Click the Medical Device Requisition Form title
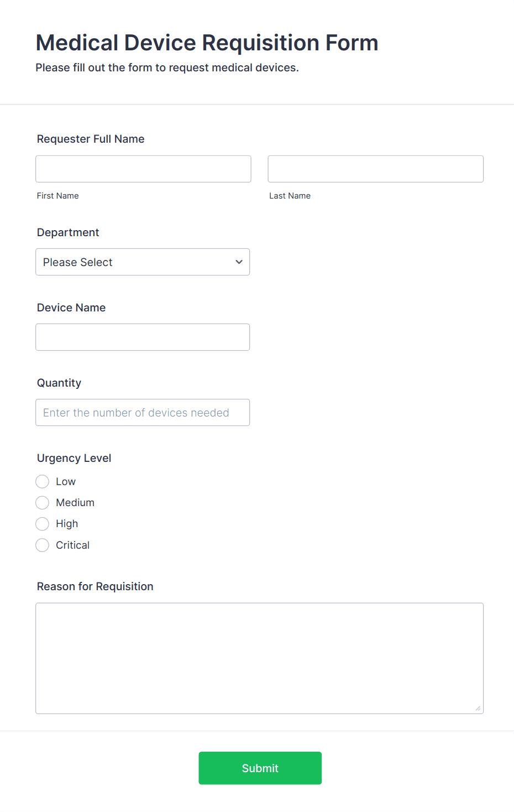This screenshot has height=812, width=514. [x=207, y=43]
